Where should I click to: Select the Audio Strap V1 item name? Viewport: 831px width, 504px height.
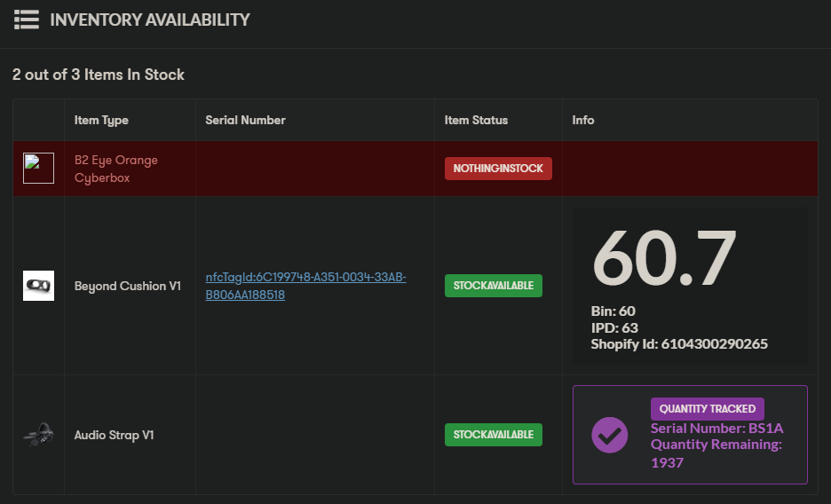click(x=114, y=435)
